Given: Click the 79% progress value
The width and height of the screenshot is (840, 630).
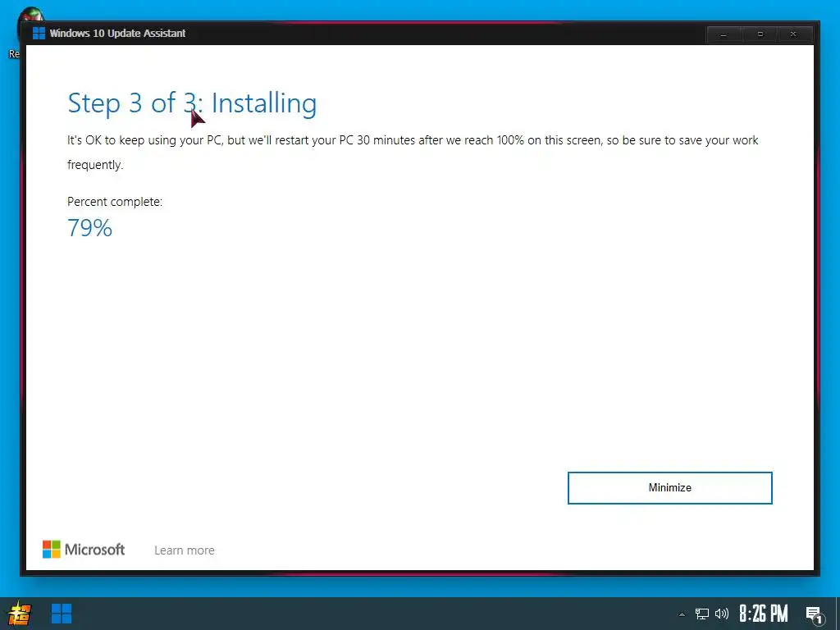Looking at the screenshot, I should (89, 228).
